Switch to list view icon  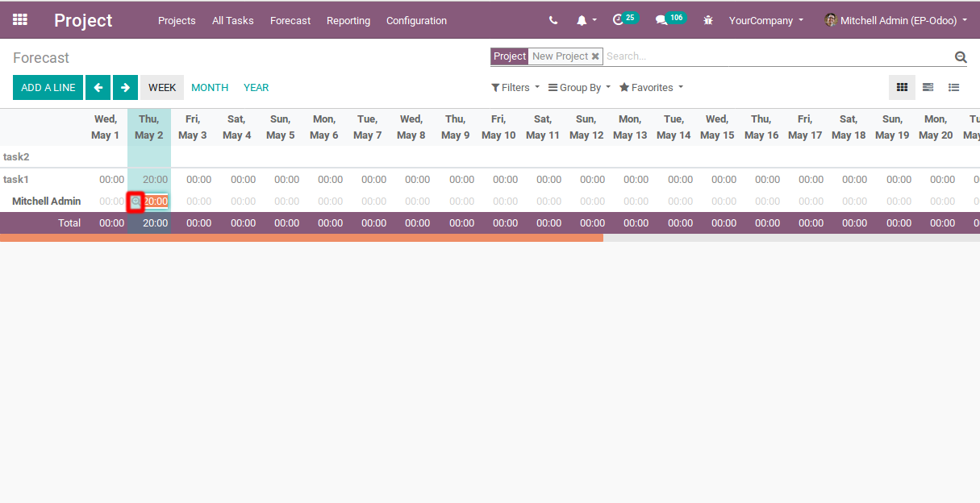(x=954, y=88)
